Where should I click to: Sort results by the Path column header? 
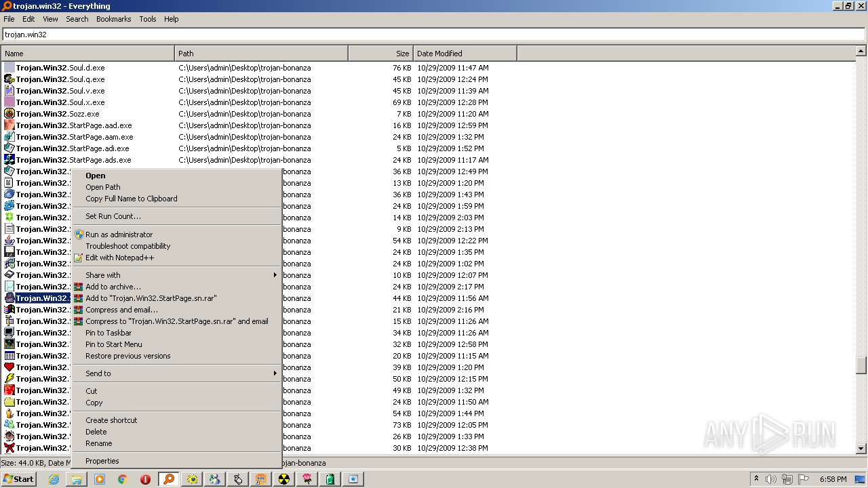pos(261,54)
